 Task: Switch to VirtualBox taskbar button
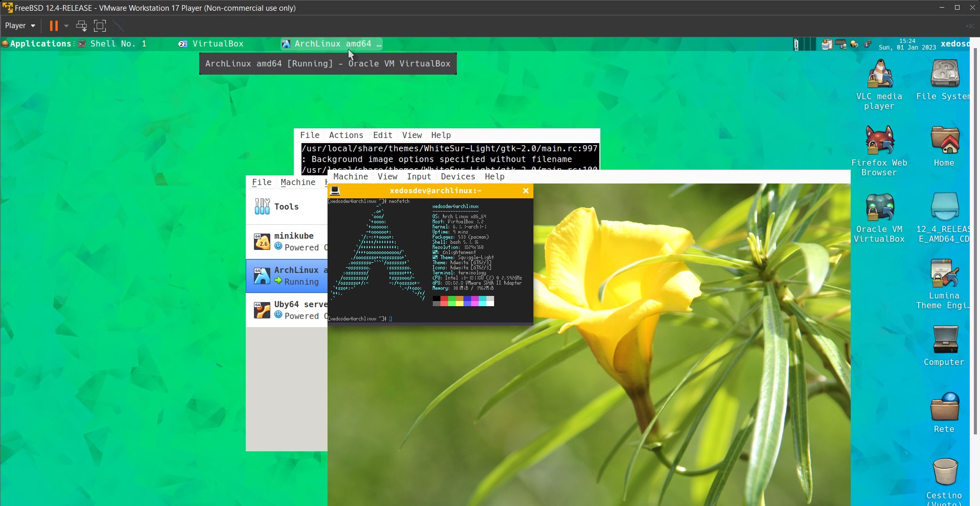tap(217, 44)
